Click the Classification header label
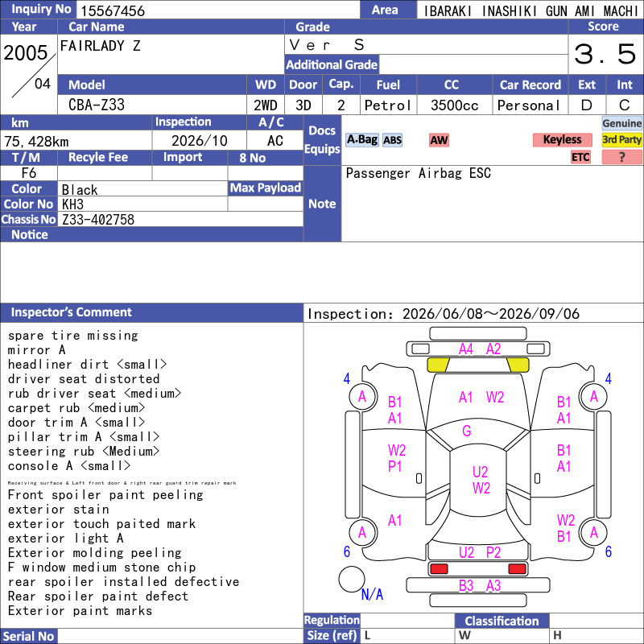 (502, 621)
